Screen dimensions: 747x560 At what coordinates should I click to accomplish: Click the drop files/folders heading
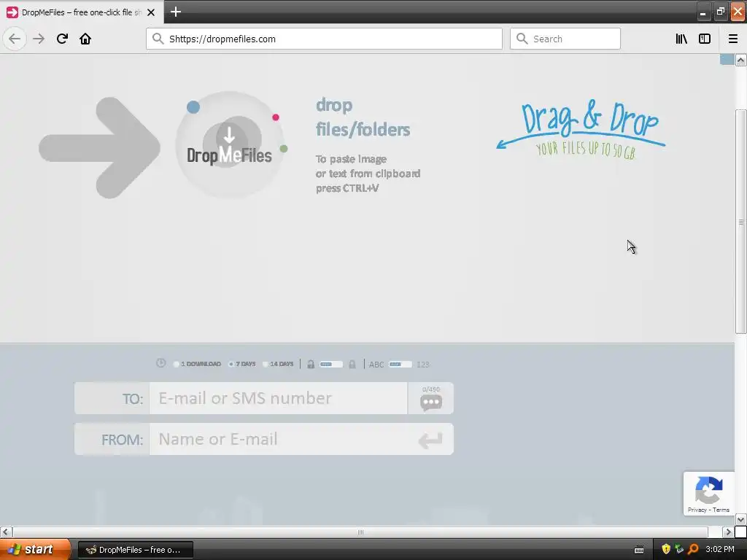(363, 117)
